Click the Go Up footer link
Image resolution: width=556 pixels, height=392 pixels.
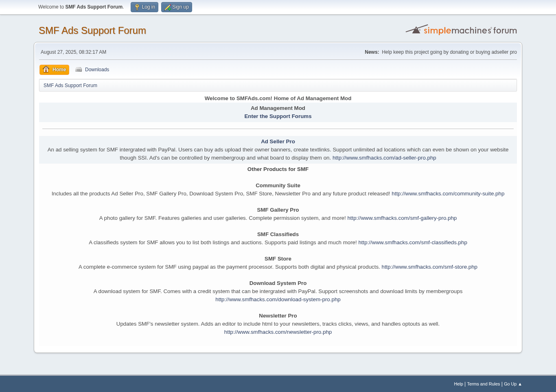[x=513, y=384]
